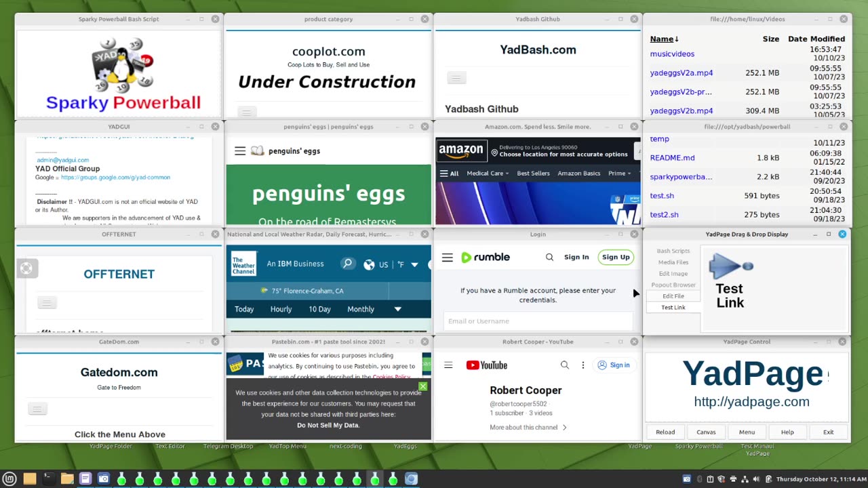This screenshot has width=868, height=488.
Task: Click the YouTube search icon
Action: coord(564,365)
